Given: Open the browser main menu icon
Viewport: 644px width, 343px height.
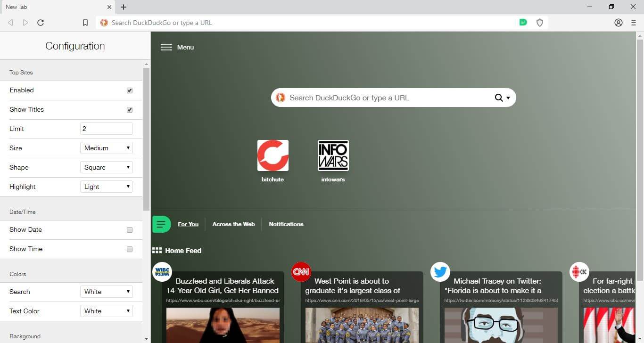Looking at the screenshot, I should [634, 23].
